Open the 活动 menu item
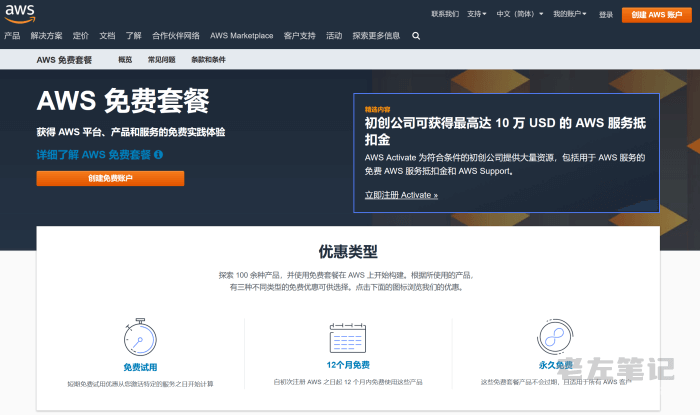 tap(334, 36)
